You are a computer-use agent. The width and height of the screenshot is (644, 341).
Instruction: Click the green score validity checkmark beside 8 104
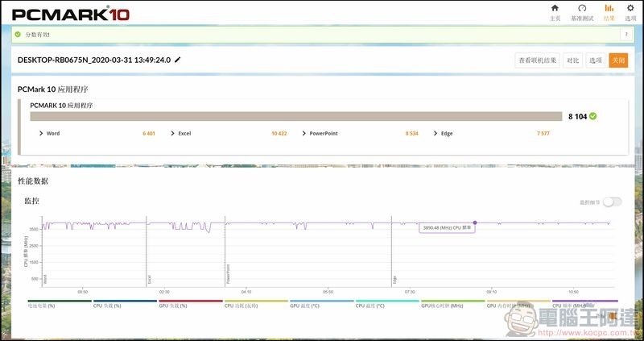pyautogui.click(x=593, y=116)
